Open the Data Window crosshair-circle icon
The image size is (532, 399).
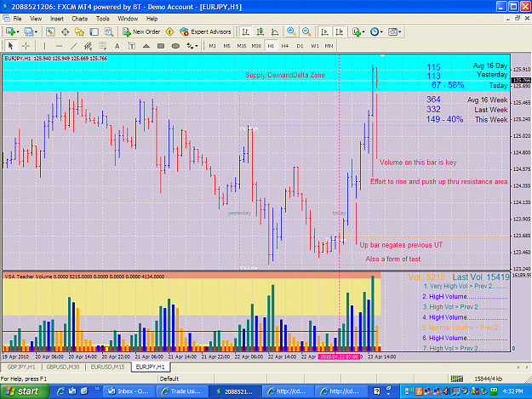click(65, 31)
